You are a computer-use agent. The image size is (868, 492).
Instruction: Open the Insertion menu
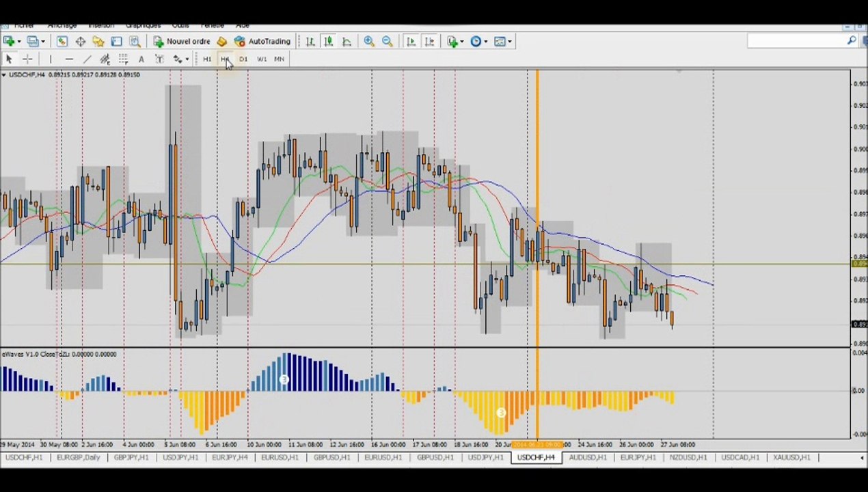click(101, 25)
